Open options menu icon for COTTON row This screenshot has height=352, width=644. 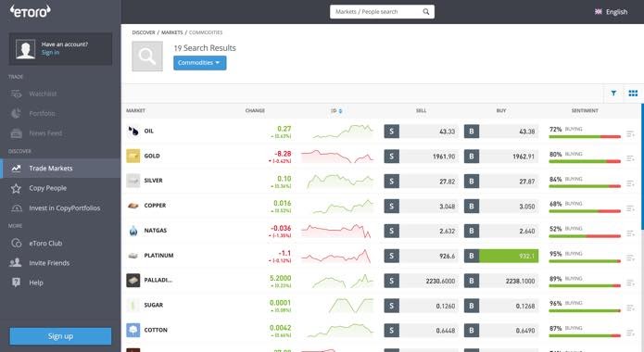click(630, 333)
